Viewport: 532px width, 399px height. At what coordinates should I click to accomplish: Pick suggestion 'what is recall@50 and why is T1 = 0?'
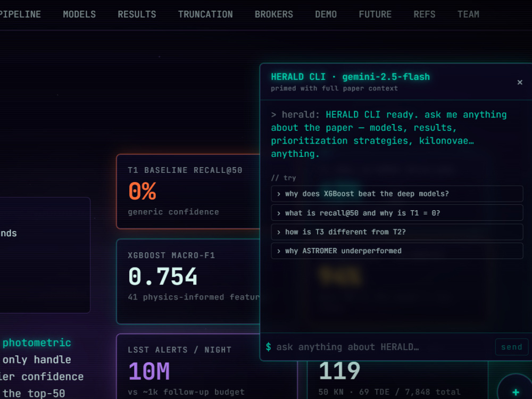[397, 213]
